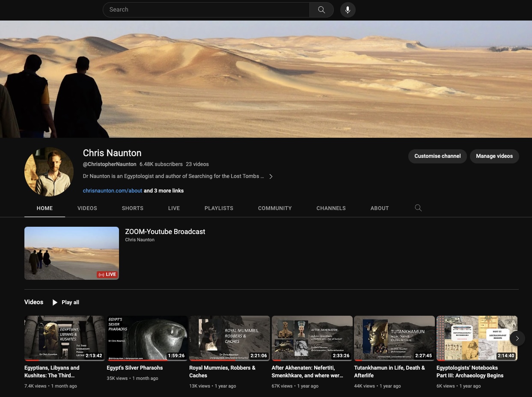
Task: Show the 3 more links
Action: pos(163,191)
